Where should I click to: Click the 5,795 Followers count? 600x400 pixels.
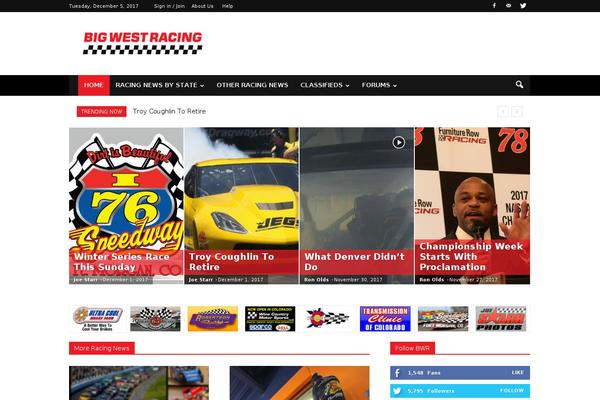pyautogui.click(x=431, y=391)
